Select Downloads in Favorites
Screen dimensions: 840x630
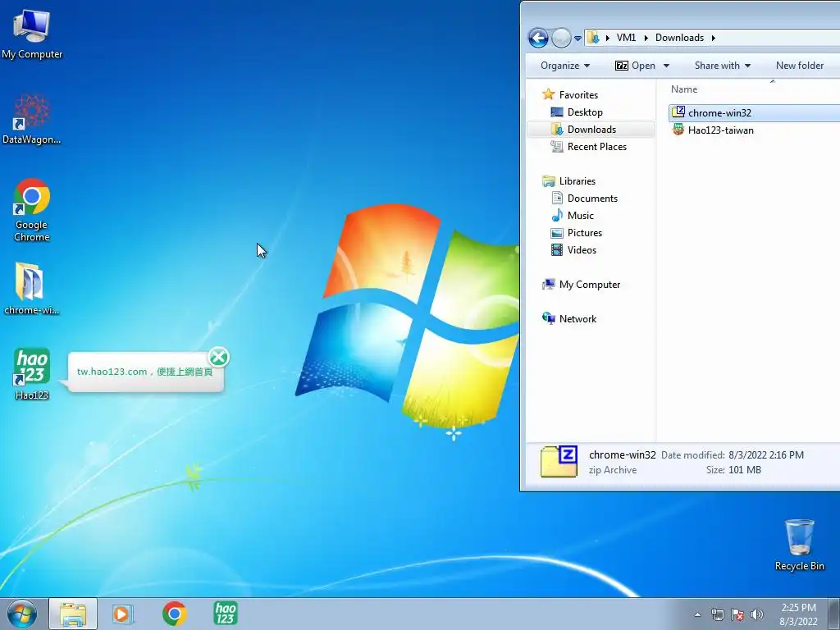pyautogui.click(x=591, y=129)
